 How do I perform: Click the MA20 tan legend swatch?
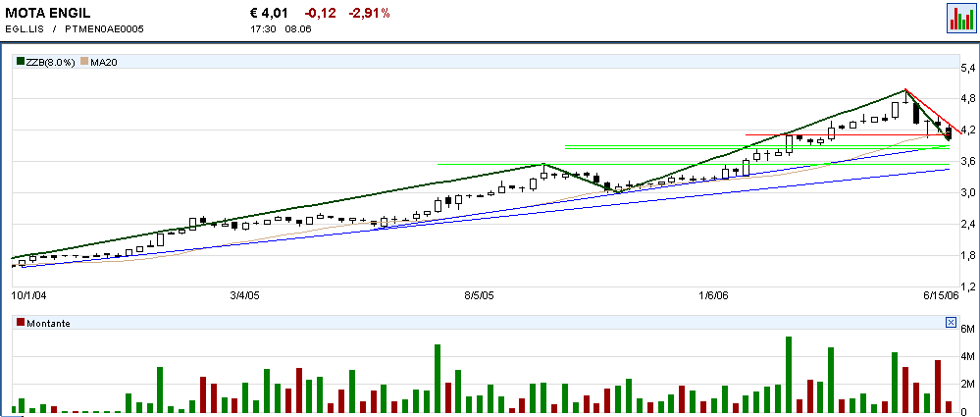[x=85, y=62]
